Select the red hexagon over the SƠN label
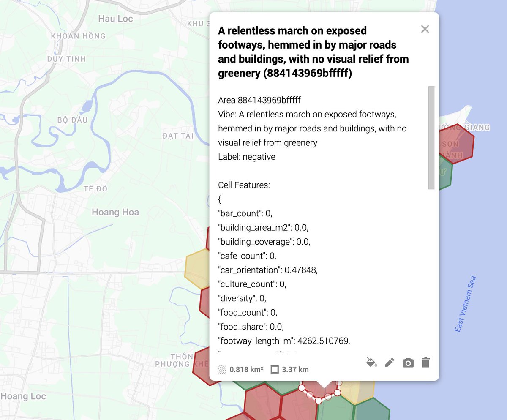This screenshot has height=420, width=507. click(x=456, y=144)
